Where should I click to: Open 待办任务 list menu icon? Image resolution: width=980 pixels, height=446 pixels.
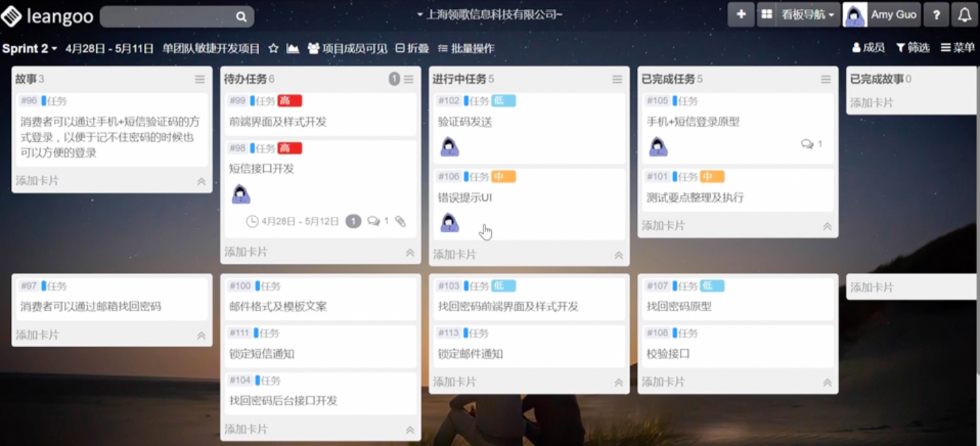[409, 79]
